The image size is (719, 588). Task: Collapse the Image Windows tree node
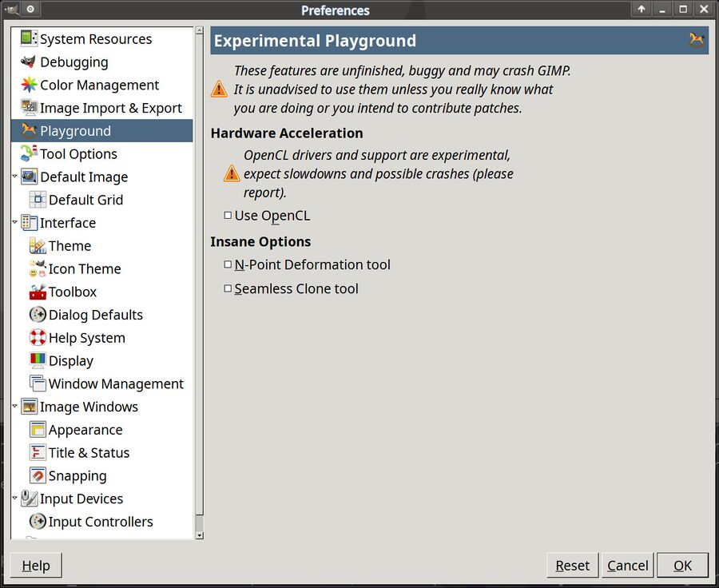(x=14, y=406)
